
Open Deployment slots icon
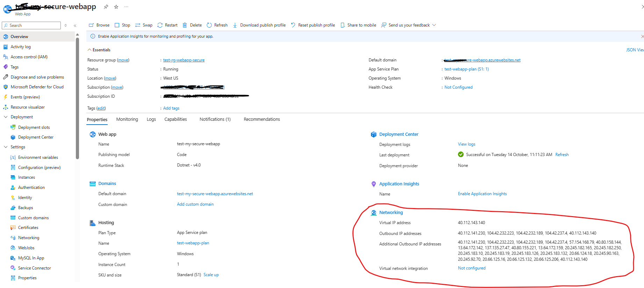(x=13, y=127)
